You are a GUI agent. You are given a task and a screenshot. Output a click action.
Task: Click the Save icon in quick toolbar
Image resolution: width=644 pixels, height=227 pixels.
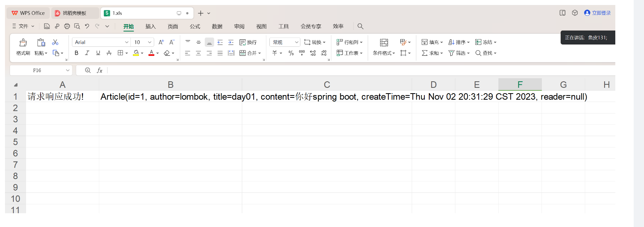pyautogui.click(x=47, y=26)
